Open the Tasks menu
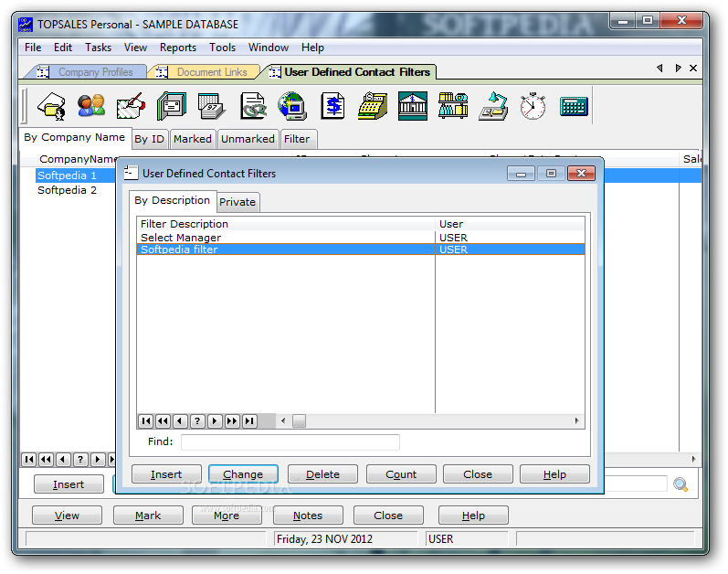 (98, 48)
